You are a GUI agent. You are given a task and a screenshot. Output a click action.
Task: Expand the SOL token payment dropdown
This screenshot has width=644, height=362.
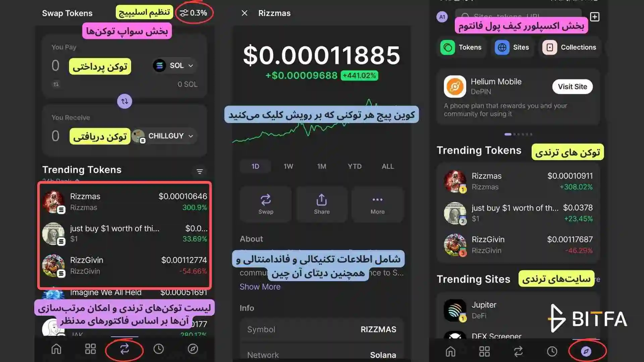(173, 65)
